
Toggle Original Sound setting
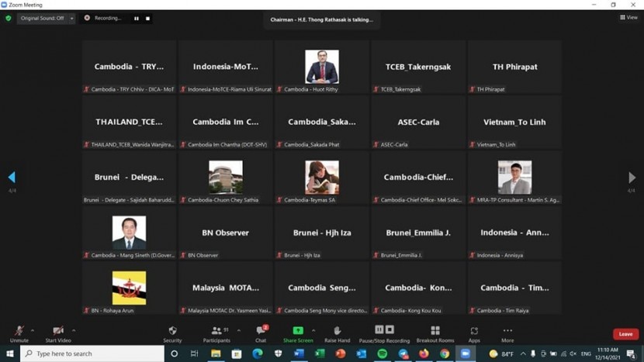coord(42,18)
